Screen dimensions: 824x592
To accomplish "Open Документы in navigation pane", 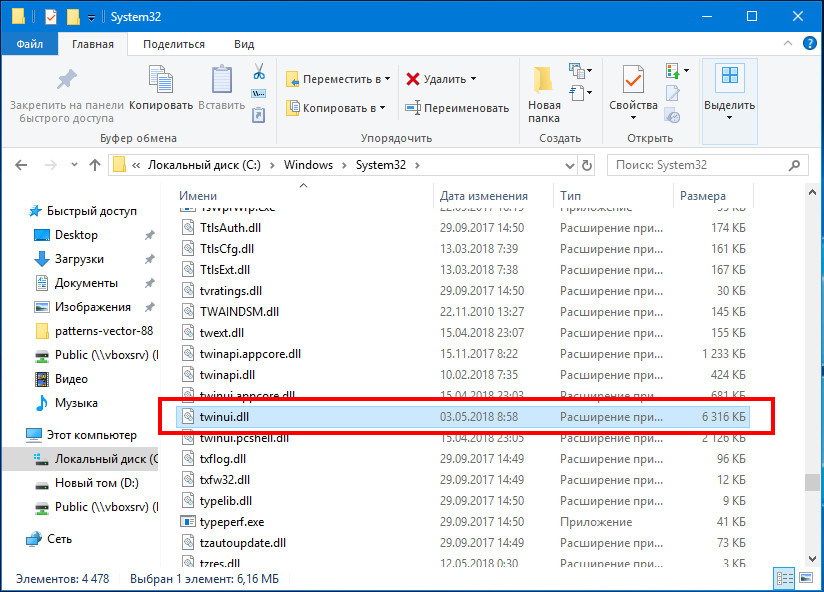I will tap(76, 283).
